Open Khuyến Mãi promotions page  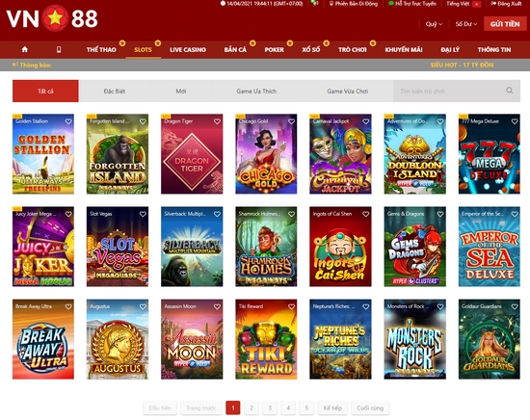404,50
